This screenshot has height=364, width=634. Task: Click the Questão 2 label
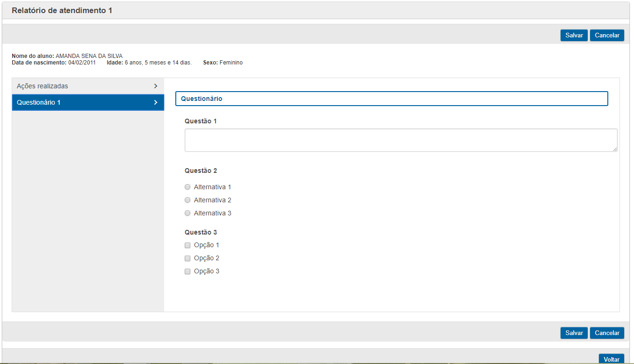[201, 171]
